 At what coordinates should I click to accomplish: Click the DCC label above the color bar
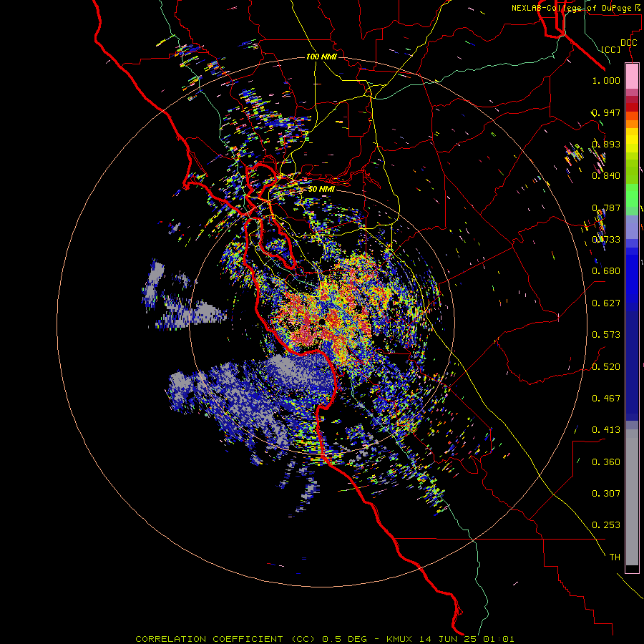click(628, 43)
